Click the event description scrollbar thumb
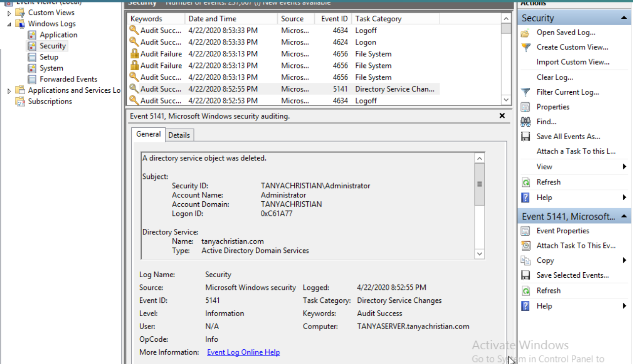633x364 pixels. pos(479,184)
